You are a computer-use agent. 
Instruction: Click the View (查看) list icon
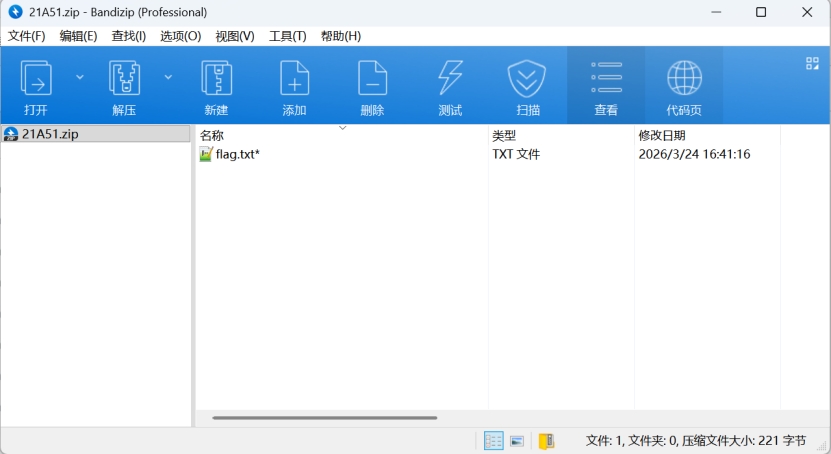[606, 78]
